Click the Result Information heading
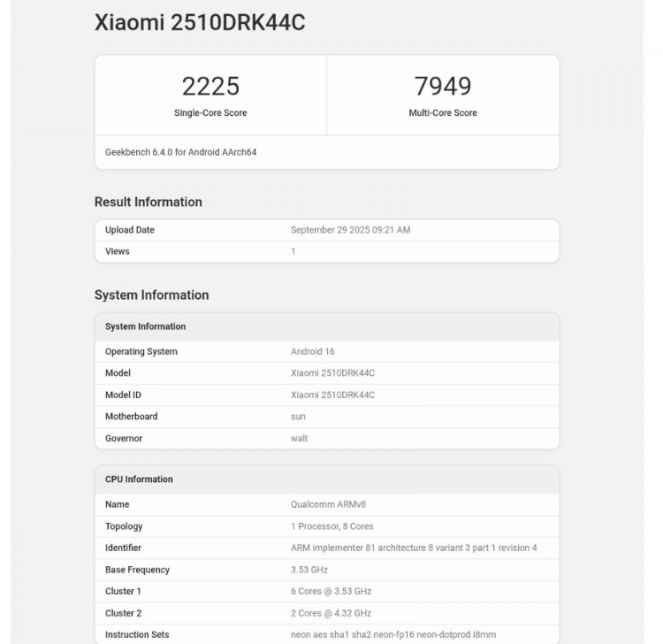 [149, 202]
